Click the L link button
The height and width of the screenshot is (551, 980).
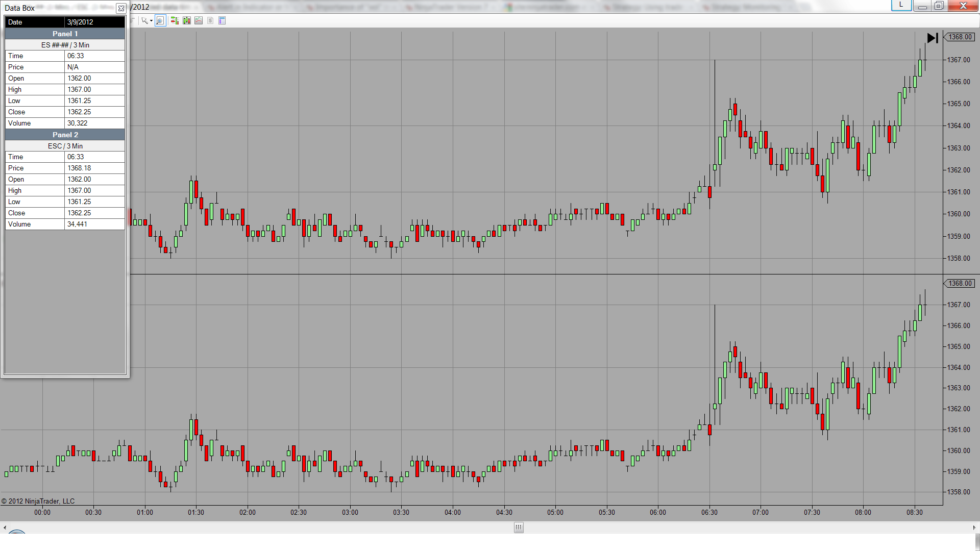point(901,5)
